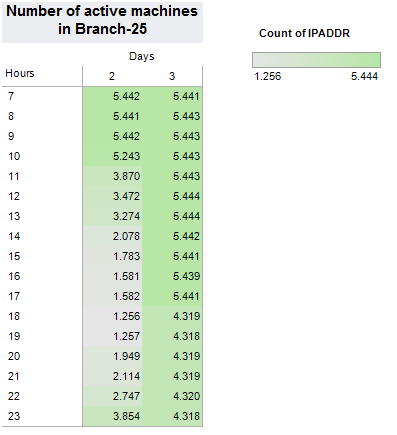The image size is (397, 435).
Task: Click the cell with value 5.439
Action: pos(172,276)
